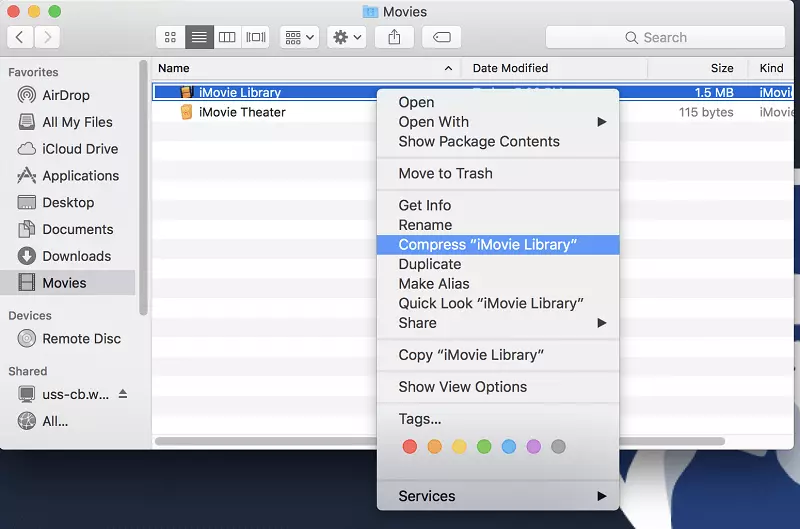
Task: Apply the yellow tag color
Action: (x=459, y=447)
